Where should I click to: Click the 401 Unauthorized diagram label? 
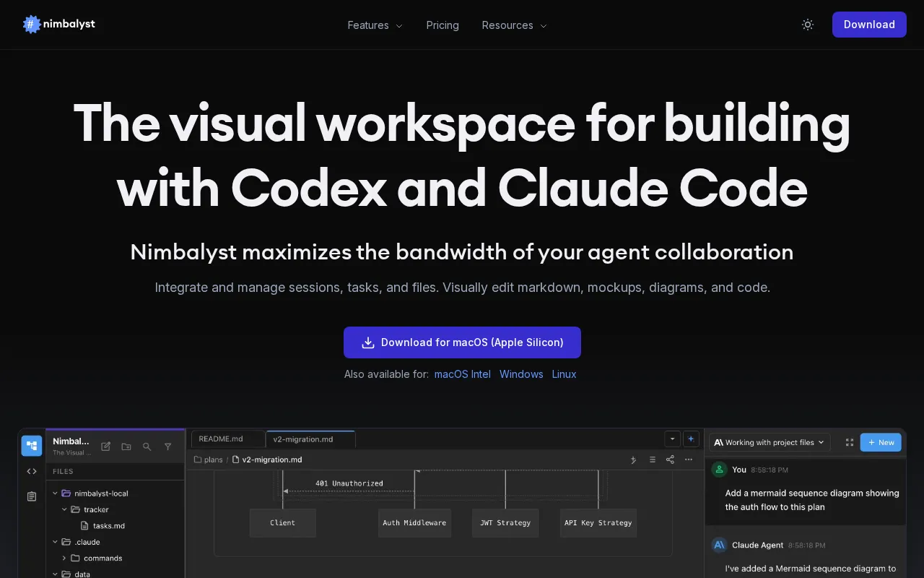pyautogui.click(x=349, y=483)
